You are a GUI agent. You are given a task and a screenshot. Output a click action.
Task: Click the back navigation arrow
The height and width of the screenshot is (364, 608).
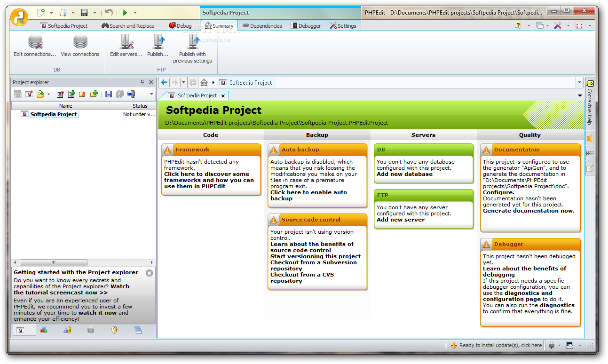pos(164,82)
